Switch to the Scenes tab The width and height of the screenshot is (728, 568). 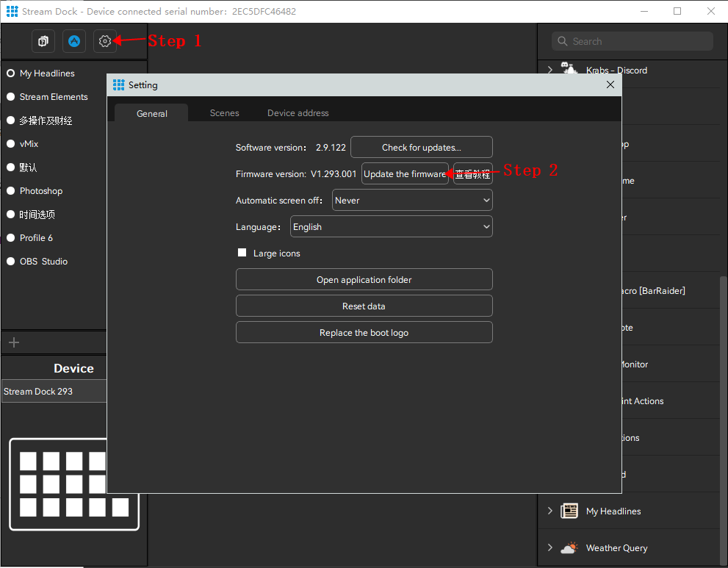click(x=224, y=113)
